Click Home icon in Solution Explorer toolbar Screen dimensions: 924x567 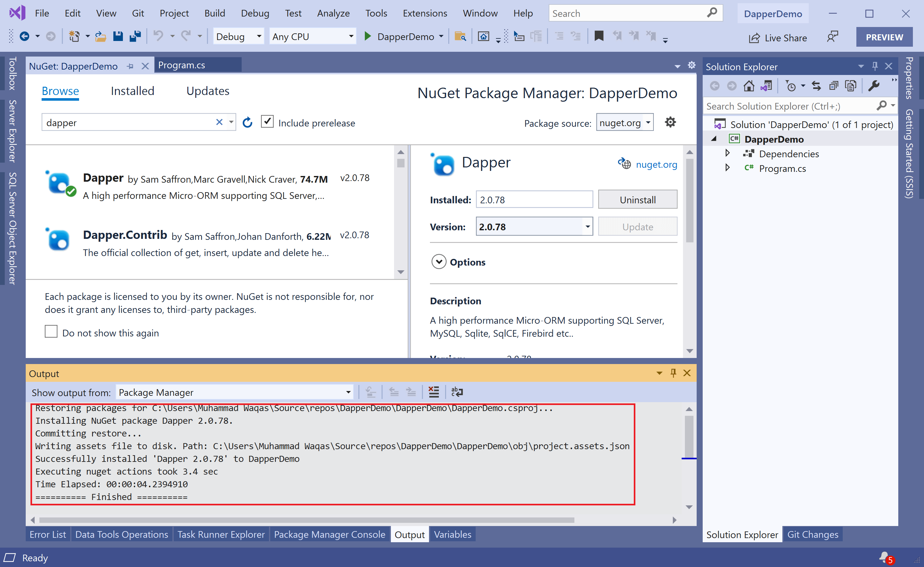pyautogui.click(x=748, y=86)
